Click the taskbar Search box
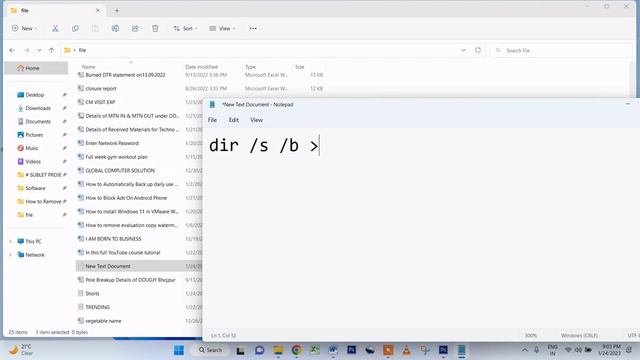 [x=210, y=350]
